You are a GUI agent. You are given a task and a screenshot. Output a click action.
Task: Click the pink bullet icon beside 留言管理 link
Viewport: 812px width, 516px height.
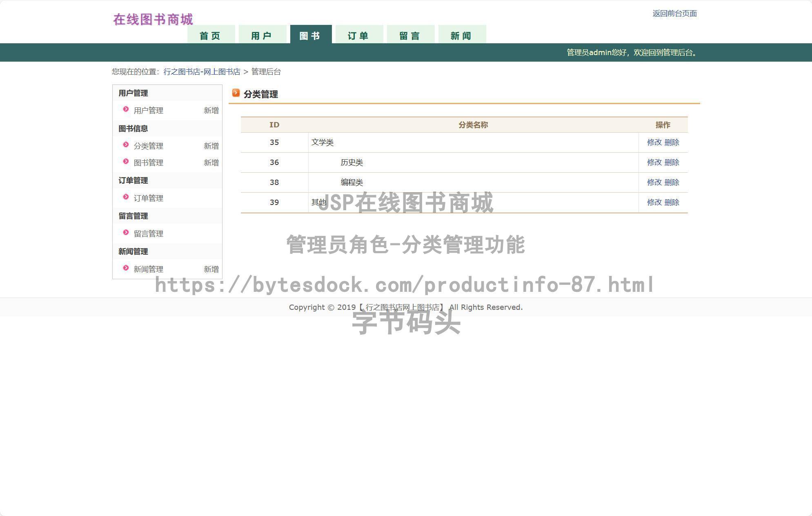126,232
